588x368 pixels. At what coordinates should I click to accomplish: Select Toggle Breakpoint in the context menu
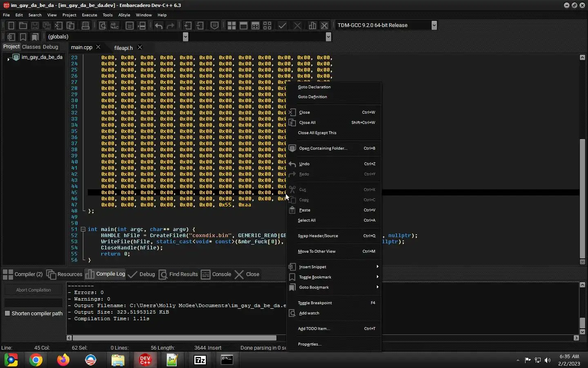tap(315, 303)
